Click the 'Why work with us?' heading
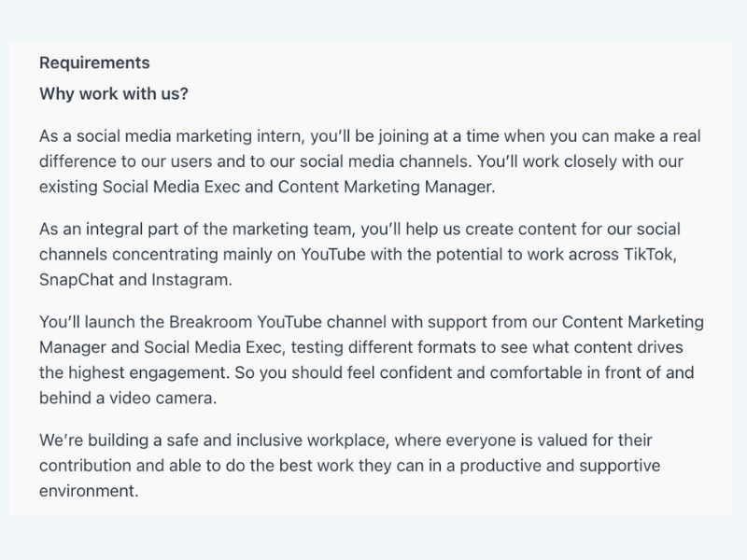This screenshot has width=747, height=560. [114, 94]
